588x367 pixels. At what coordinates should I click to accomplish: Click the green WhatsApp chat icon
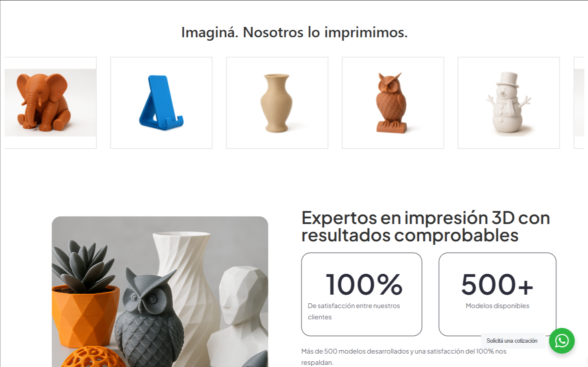click(562, 341)
